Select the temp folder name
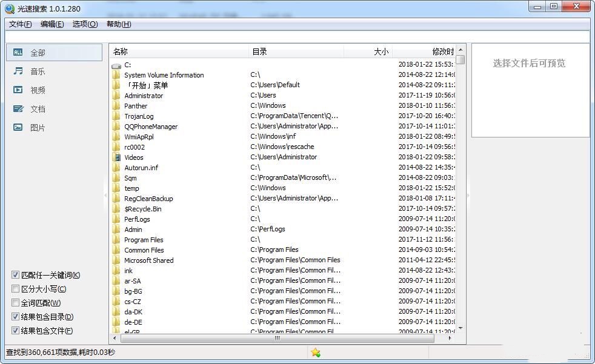The image size is (595, 364). point(131,188)
